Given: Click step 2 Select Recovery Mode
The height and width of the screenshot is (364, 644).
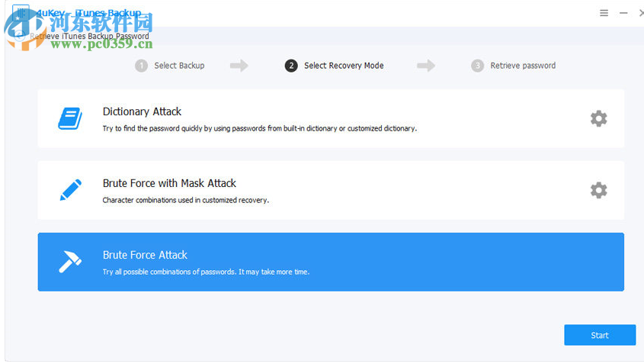Looking at the screenshot, I should (x=335, y=66).
